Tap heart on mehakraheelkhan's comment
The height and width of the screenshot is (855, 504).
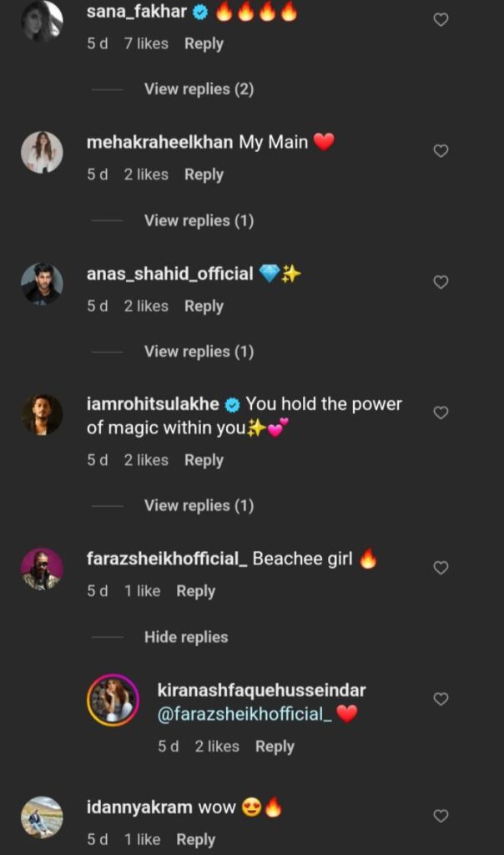click(x=441, y=151)
